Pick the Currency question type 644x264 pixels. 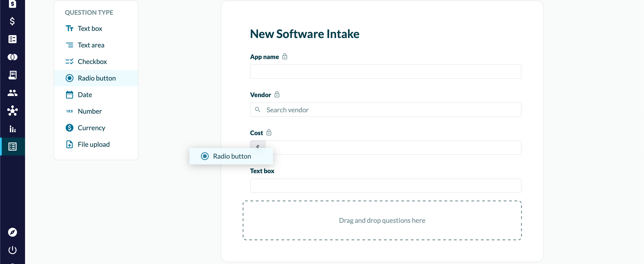[x=91, y=128]
